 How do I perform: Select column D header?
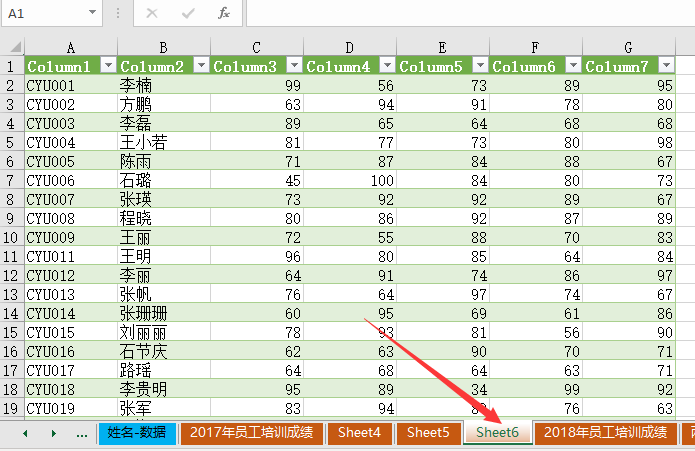coord(350,47)
